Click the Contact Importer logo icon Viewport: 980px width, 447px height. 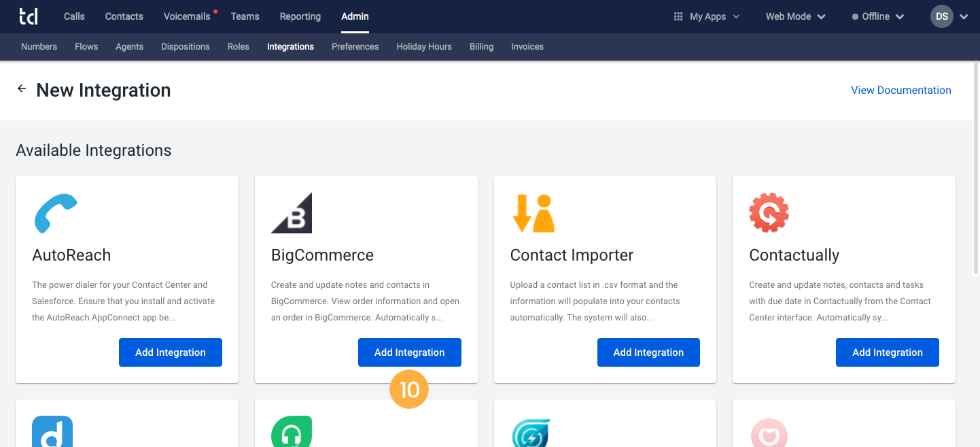pos(533,213)
